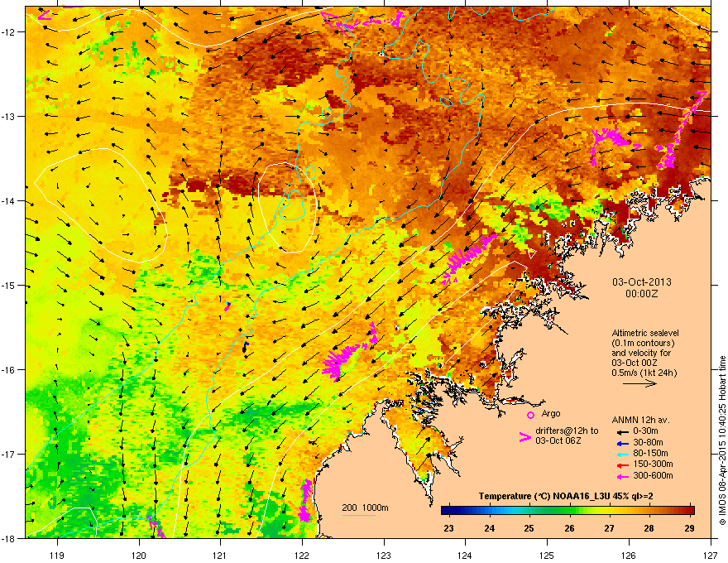Click the '03-Oct-2013' date label
728x563 pixels.
642,282
